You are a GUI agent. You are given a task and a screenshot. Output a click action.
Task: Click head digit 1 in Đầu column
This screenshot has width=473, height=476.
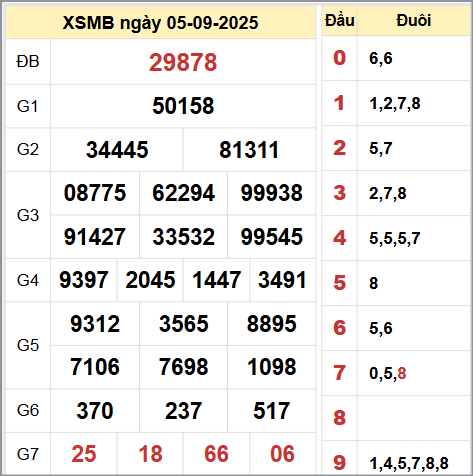click(x=339, y=103)
